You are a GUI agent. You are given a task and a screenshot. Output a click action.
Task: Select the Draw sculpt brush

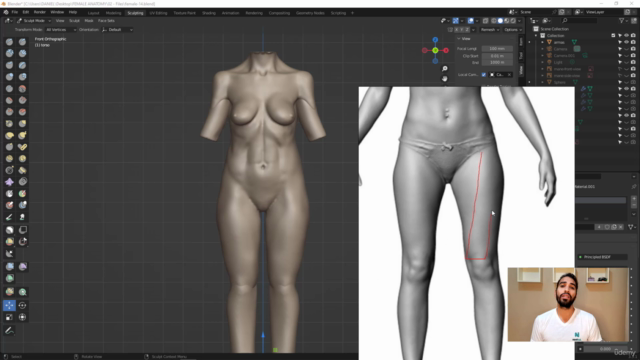[9, 42]
